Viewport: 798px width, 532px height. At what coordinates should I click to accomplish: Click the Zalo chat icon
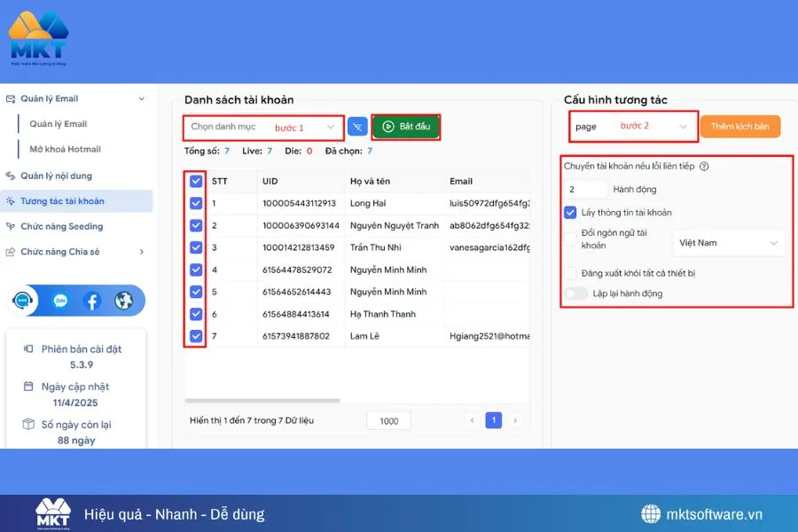(60, 301)
